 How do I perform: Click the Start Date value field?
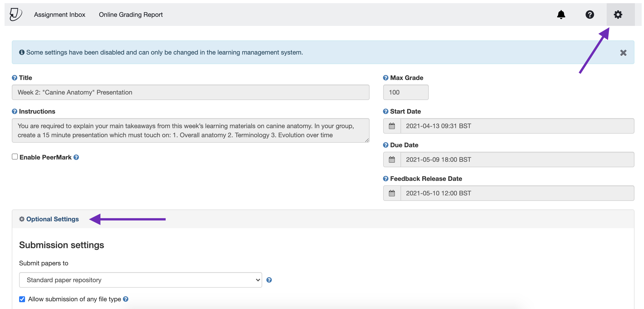(517, 126)
